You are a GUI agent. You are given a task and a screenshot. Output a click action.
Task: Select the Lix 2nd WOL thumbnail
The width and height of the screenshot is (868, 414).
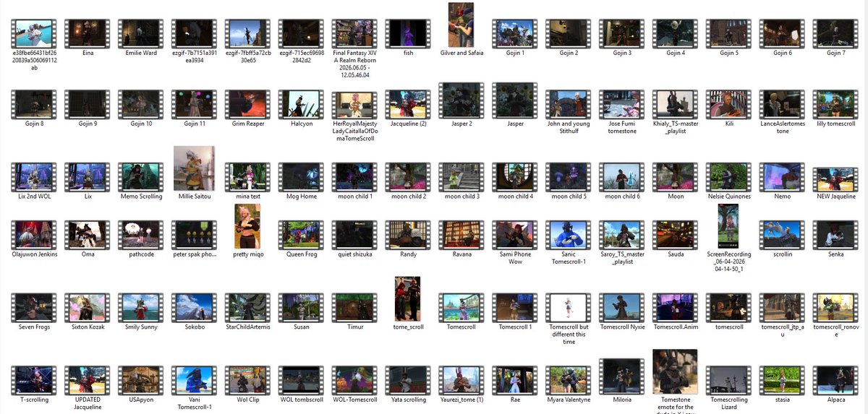[33, 177]
